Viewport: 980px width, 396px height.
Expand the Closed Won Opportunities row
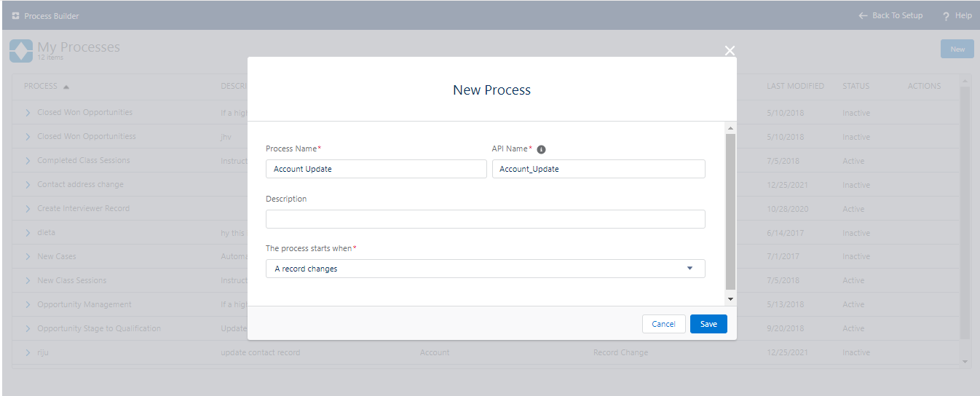click(x=28, y=113)
